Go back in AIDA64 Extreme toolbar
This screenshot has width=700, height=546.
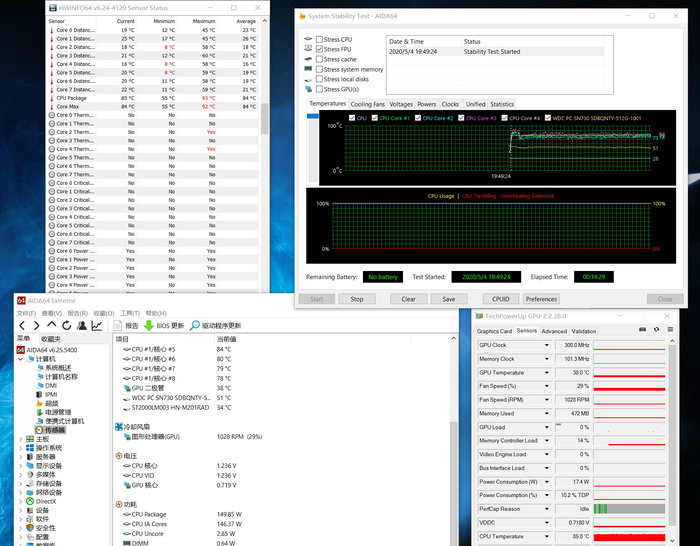[22, 325]
